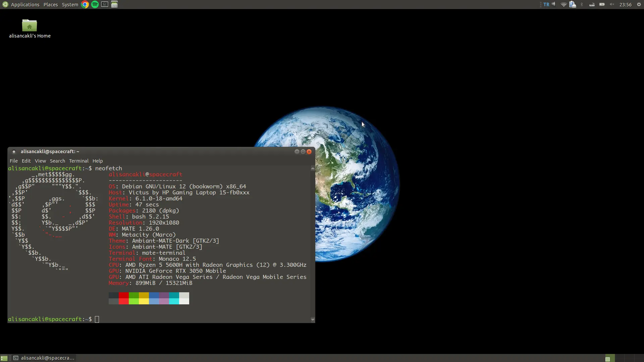This screenshot has height=362, width=644.
Task: Click the Kernel '6.1.0-18-amd64' value
Action: 159,198
